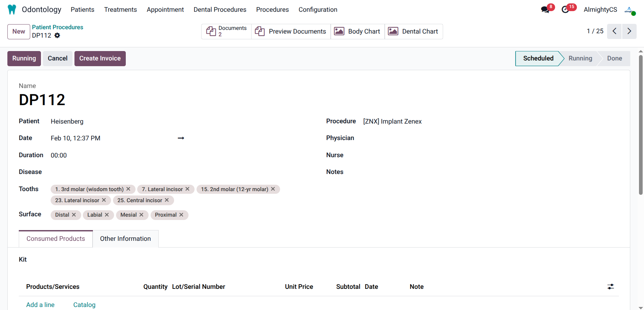Click the New button

[19, 32]
